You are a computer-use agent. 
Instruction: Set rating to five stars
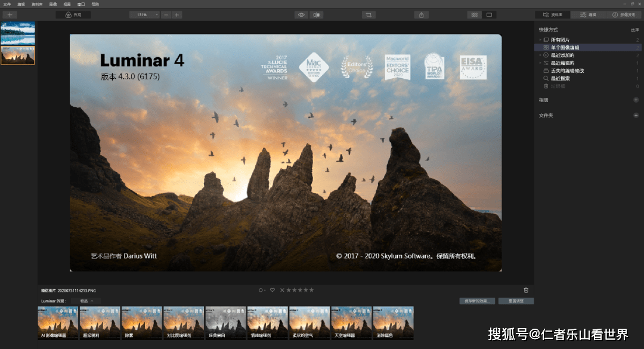[311, 290]
